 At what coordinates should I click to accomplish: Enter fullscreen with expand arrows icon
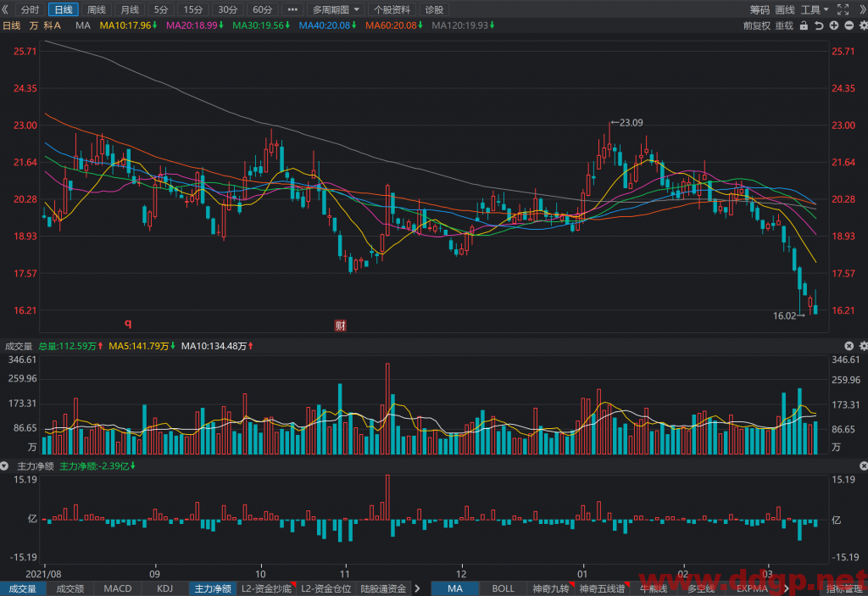pyautogui.click(x=843, y=9)
